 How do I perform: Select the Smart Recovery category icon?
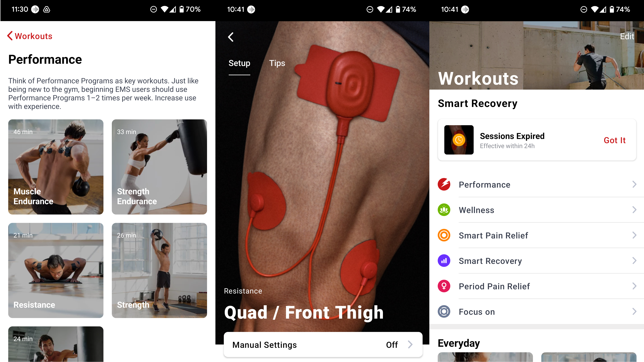(x=444, y=260)
